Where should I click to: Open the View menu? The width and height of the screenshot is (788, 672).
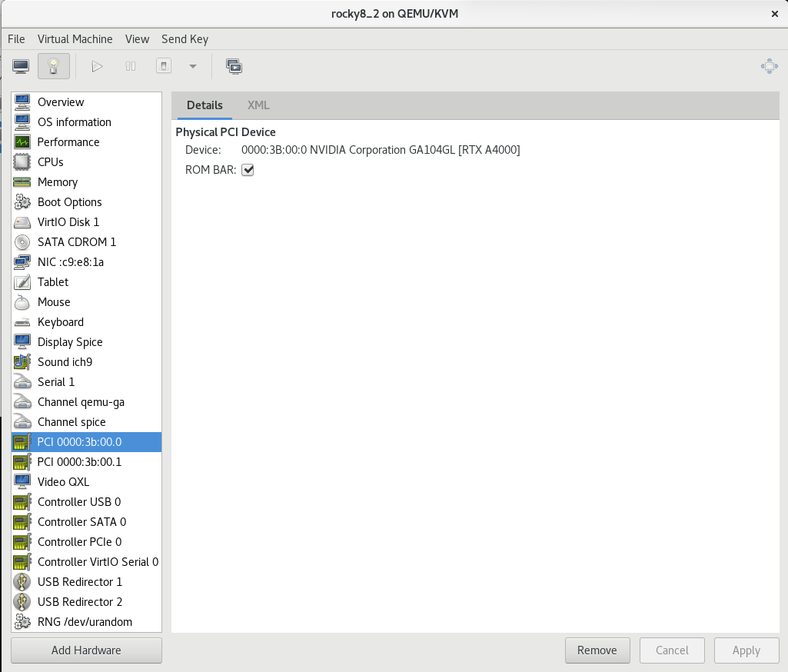click(x=137, y=39)
